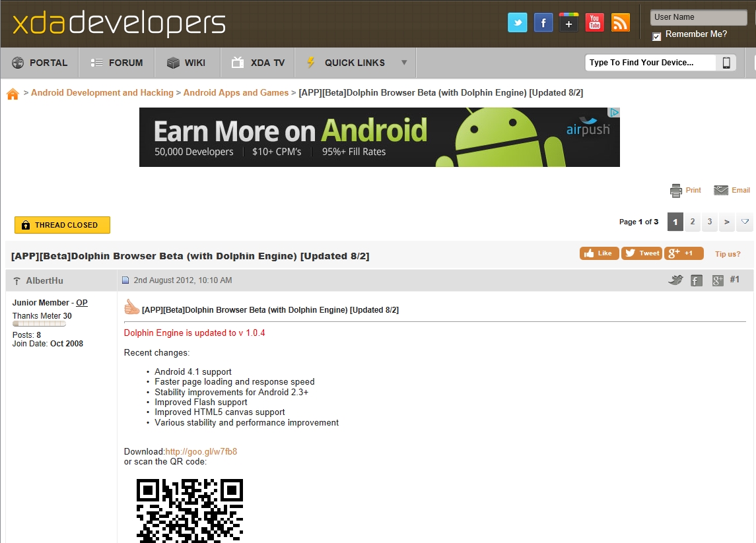Open the XDA YouTube channel icon

(594, 22)
